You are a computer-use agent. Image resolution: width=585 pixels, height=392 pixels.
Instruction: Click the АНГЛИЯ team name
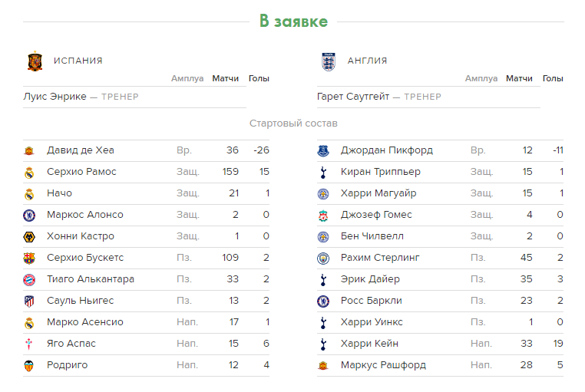[x=368, y=61]
